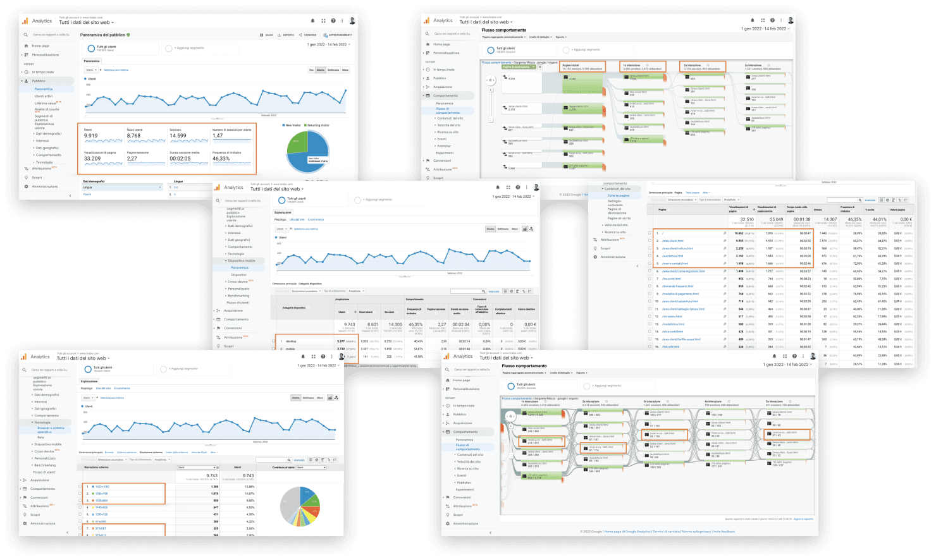Click the Invia feedback link
The image size is (936, 560).
(724, 531)
